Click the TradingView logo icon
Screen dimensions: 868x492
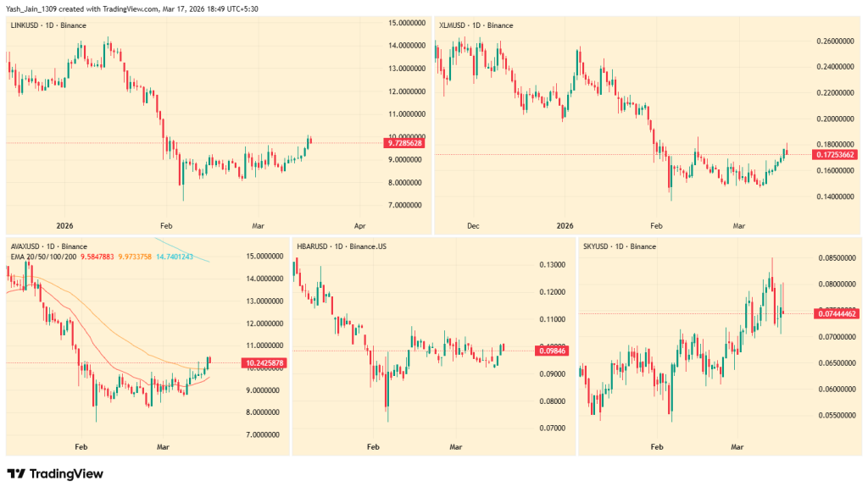pos(17,474)
